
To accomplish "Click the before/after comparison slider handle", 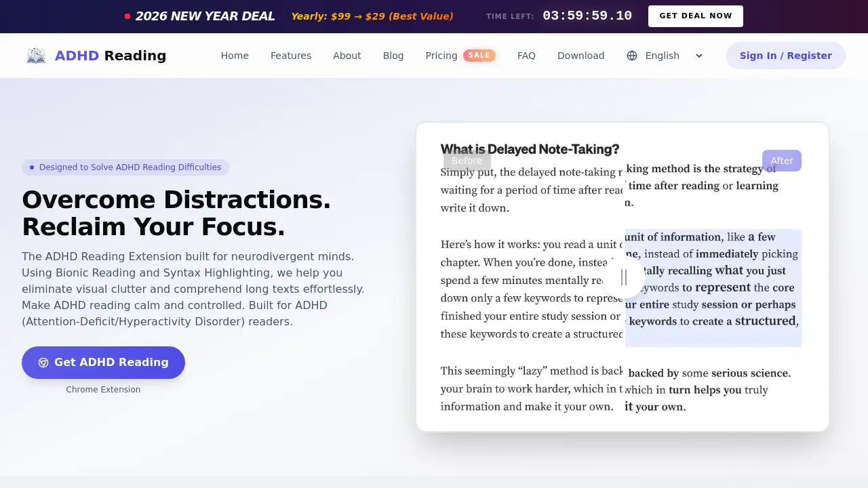I will coord(624,277).
